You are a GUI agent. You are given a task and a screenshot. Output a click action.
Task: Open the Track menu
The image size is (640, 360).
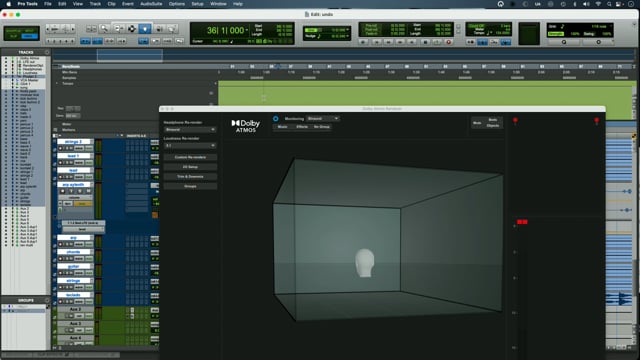tap(95, 4)
